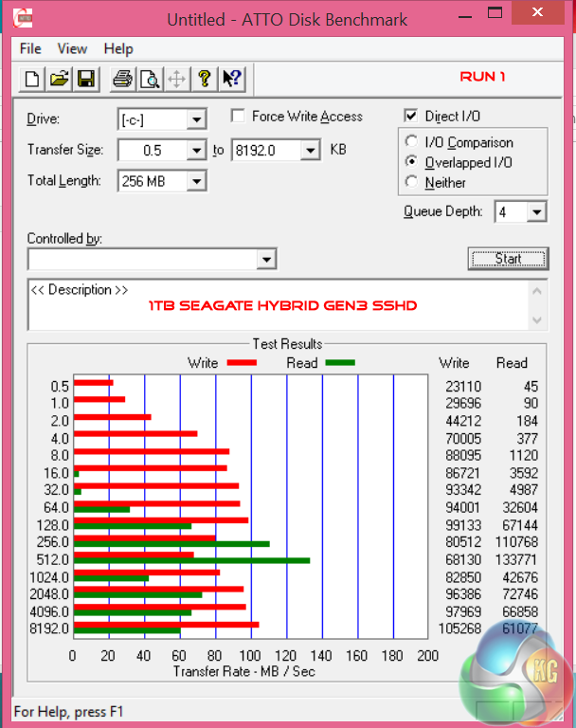
Task: Click the 512.0 green read bar
Action: point(191,560)
